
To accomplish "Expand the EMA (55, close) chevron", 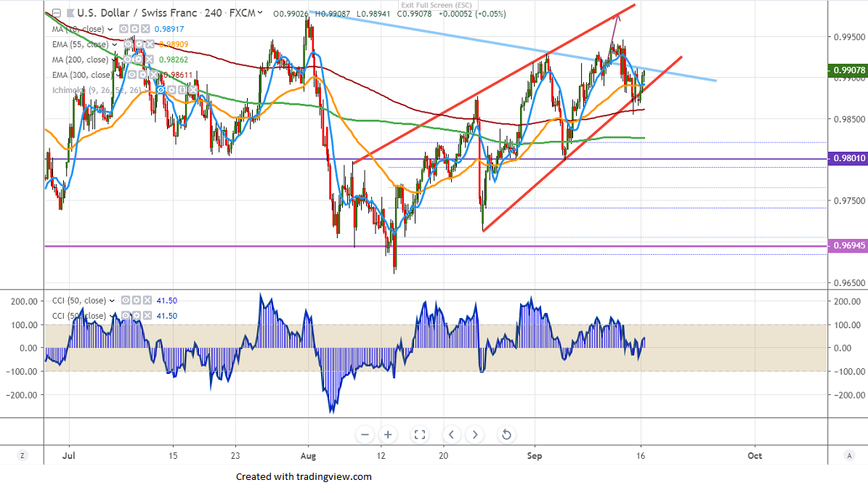I will (115, 45).
